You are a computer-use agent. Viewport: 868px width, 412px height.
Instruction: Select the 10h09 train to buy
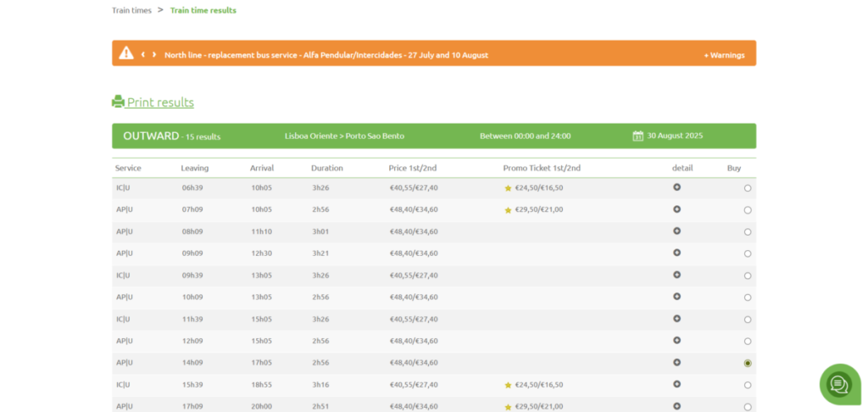point(748,298)
